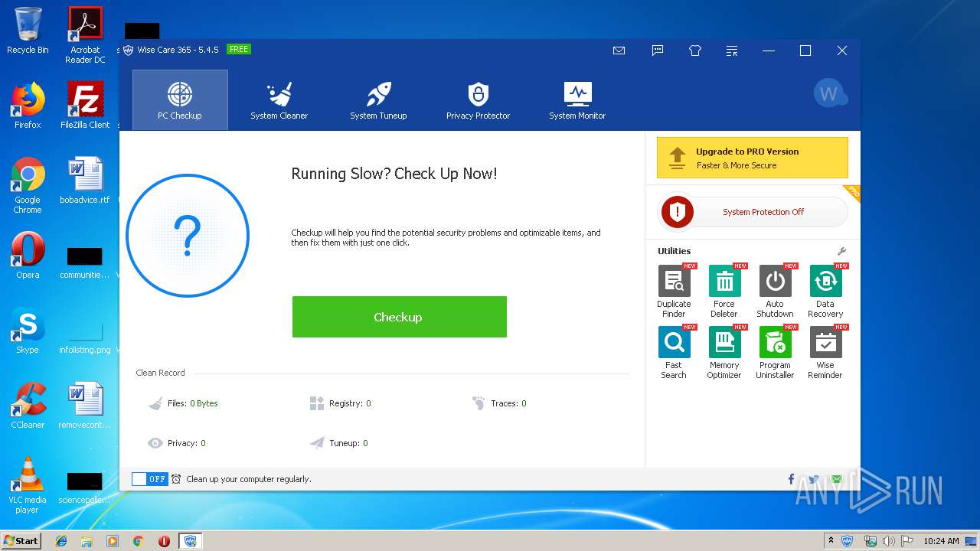
Task: Launch the Memory Optimizer utility
Action: click(x=724, y=352)
